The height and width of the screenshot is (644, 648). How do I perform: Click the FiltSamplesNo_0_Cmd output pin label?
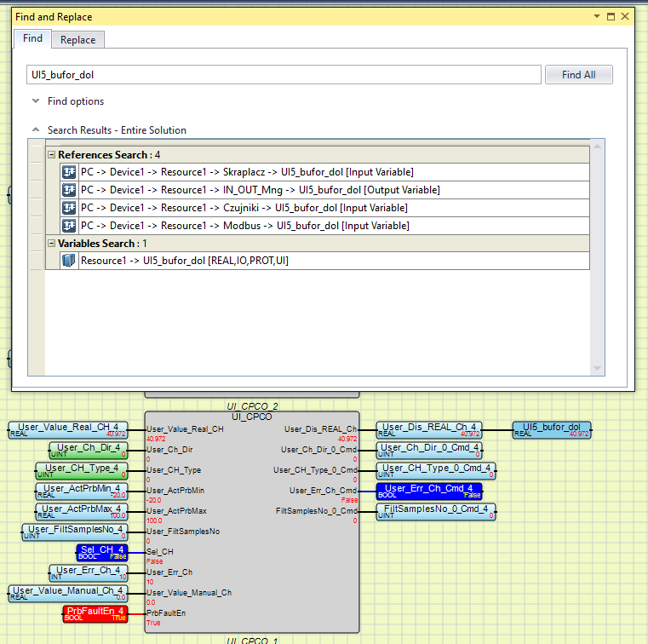[317, 511]
